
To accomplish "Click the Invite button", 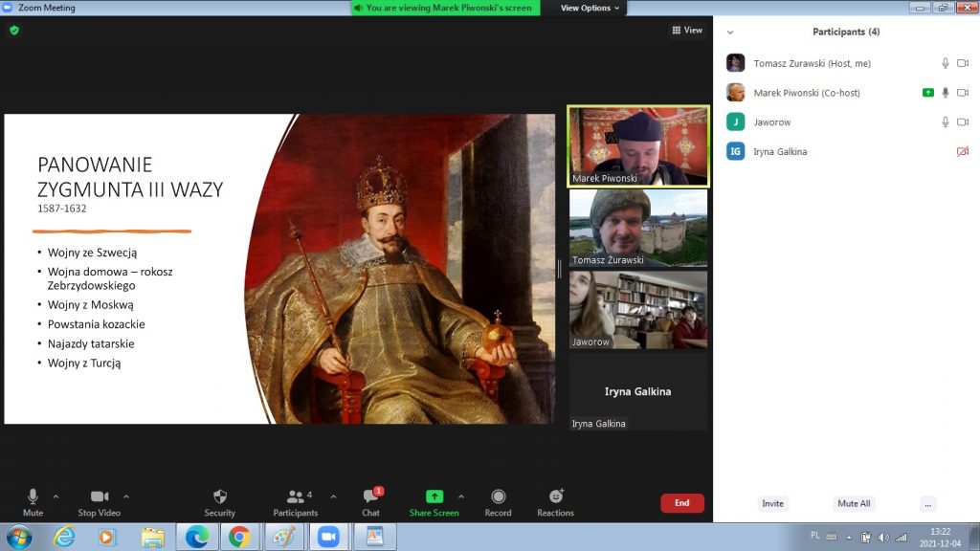I will click(x=772, y=503).
